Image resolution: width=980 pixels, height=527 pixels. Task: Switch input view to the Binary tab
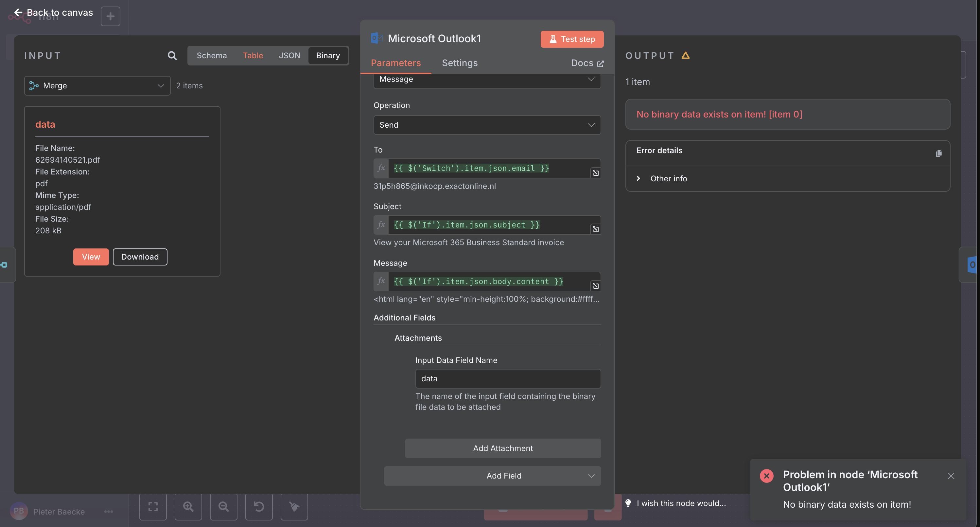[328, 56]
